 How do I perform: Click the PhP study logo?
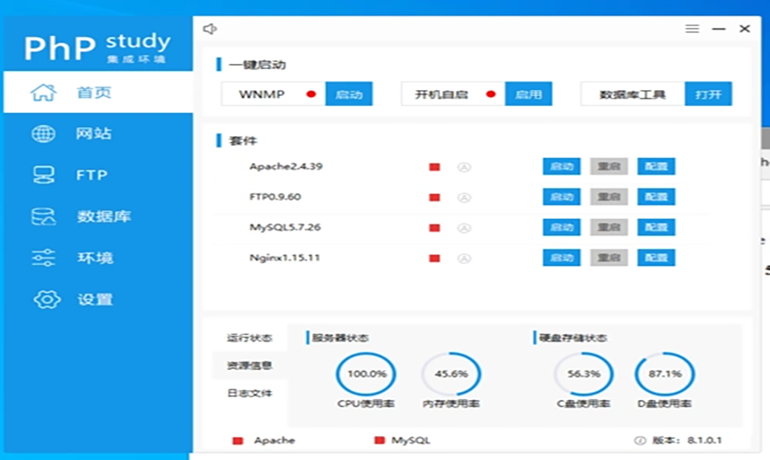point(96,46)
